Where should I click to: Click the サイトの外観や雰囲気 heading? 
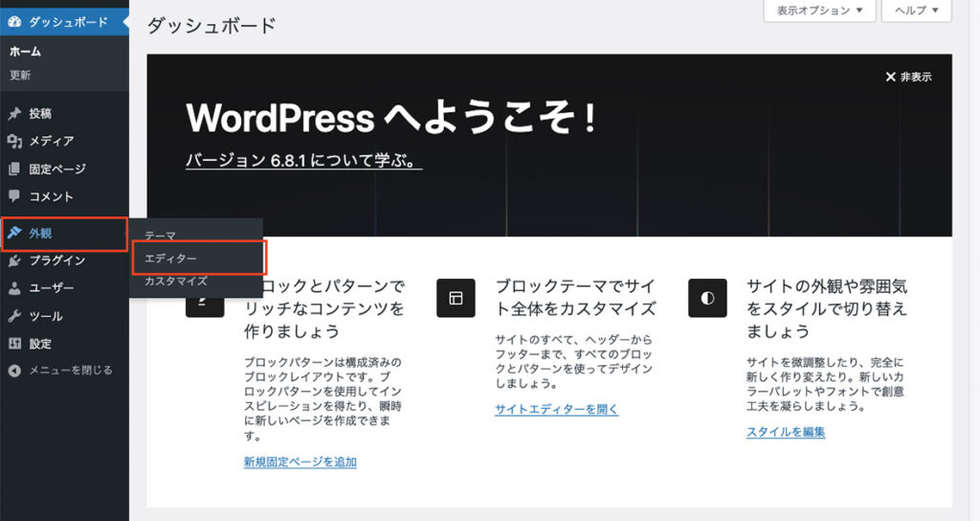coord(827,309)
